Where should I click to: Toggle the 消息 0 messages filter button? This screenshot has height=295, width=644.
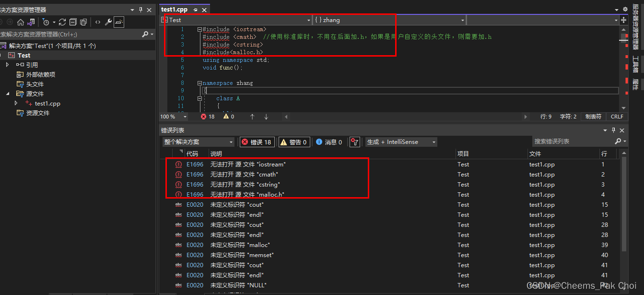329,142
